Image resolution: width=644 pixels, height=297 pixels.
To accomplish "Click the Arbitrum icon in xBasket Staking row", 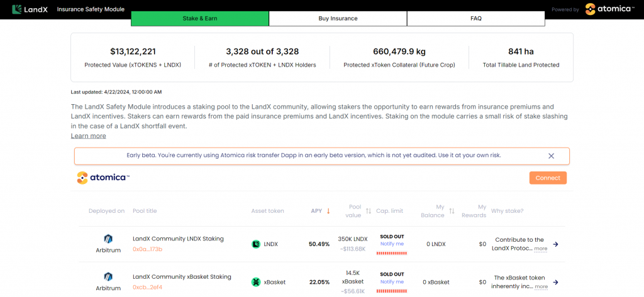I will pos(108,277).
